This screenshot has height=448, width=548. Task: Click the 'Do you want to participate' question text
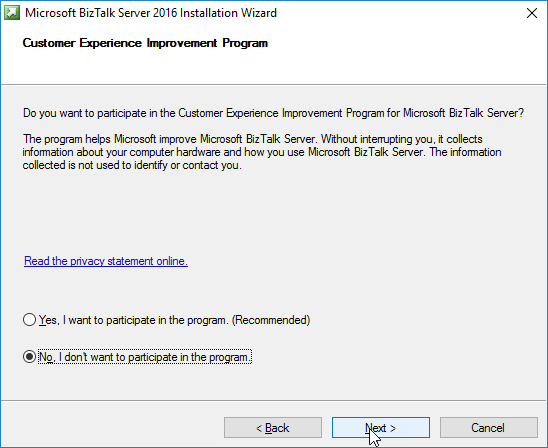pos(273,113)
